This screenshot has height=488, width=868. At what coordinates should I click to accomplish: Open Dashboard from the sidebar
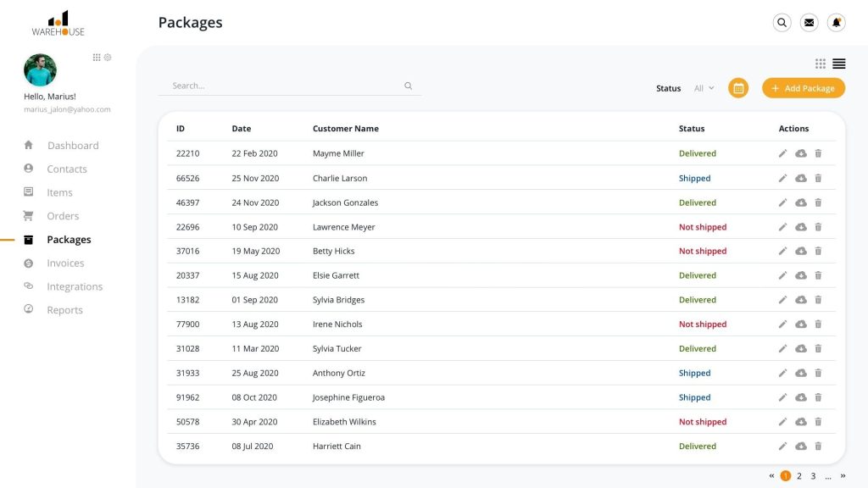(x=72, y=146)
